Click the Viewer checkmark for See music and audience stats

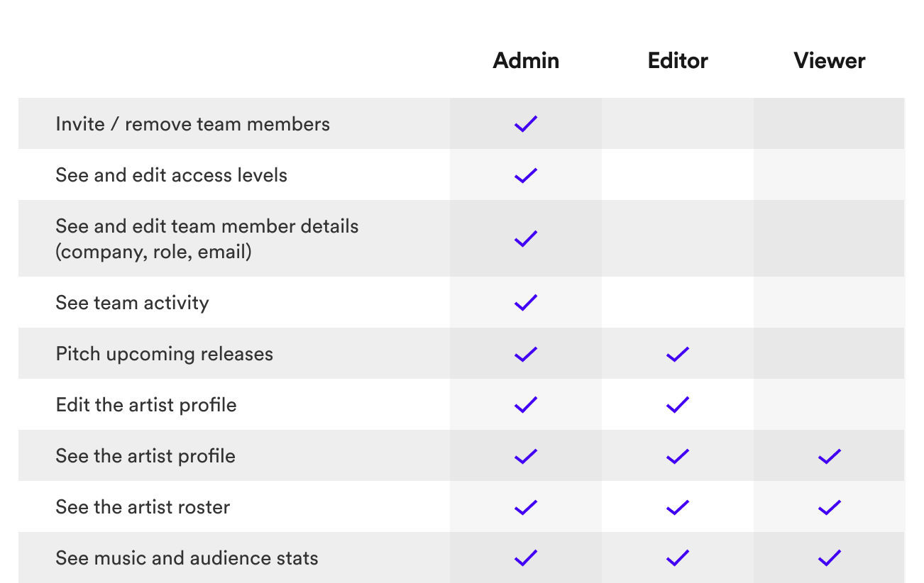pos(830,558)
